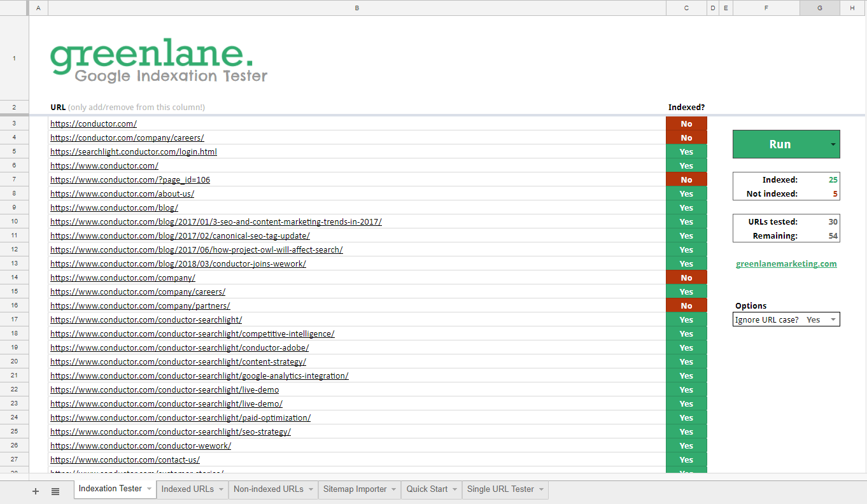This screenshot has height=504, width=867.
Task: Open the https://conductor.com/ link
Action: pyautogui.click(x=94, y=123)
